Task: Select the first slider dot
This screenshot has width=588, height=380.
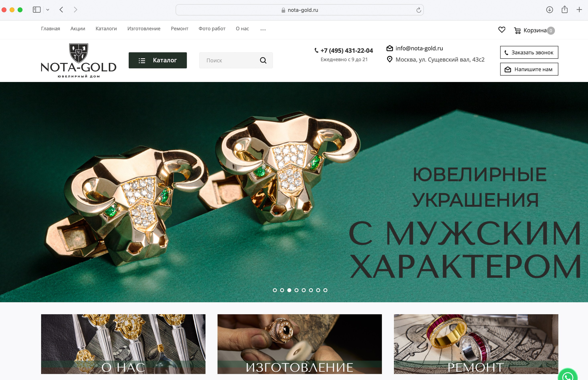Action: point(275,290)
